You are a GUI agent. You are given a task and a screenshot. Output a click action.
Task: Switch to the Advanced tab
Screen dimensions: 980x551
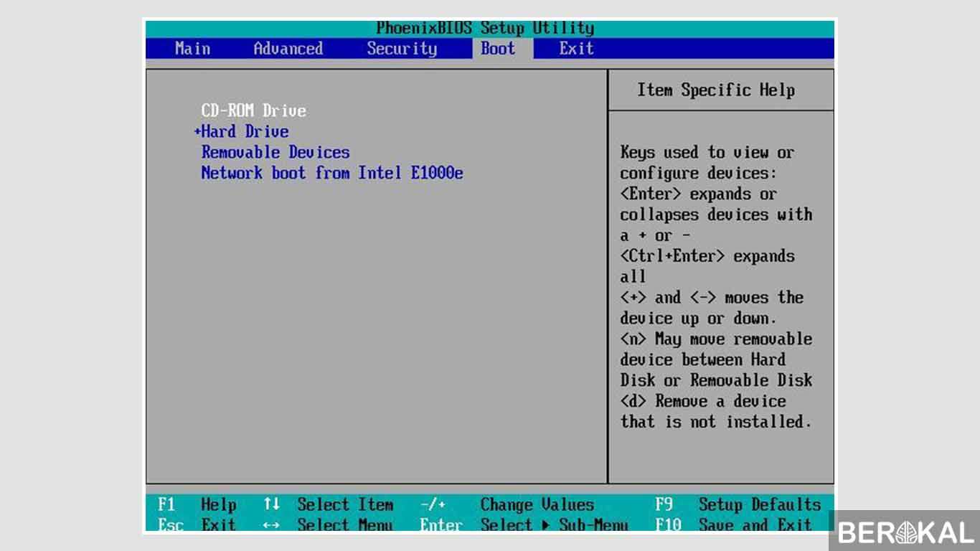pyautogui.click(x=288, y=49)
